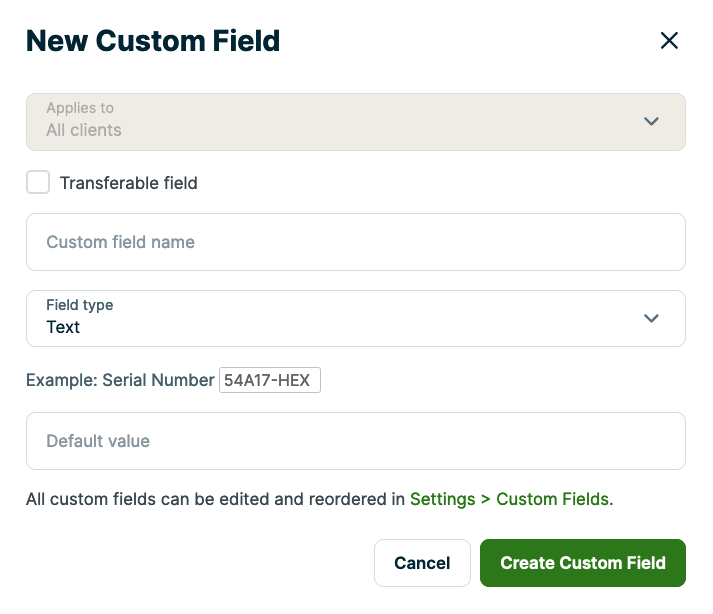Close the New Custom Field dialog
Viewport: 713px width, 614px height.
[x=669, y=41]
